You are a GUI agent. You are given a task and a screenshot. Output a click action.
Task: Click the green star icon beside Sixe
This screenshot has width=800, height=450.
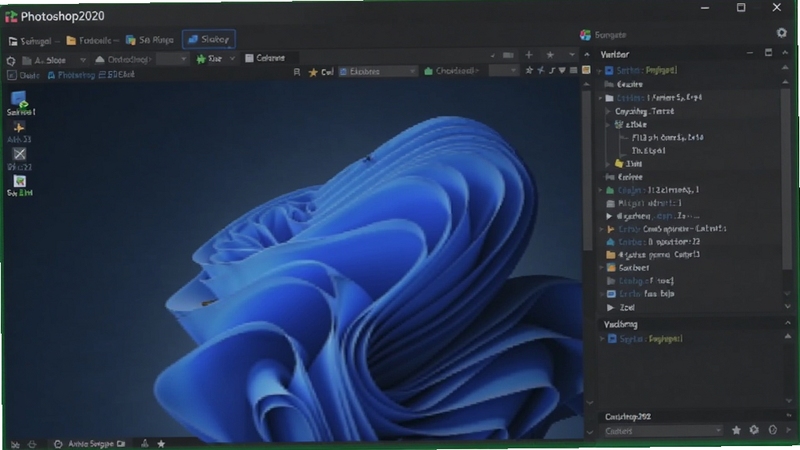coord(201,59)
